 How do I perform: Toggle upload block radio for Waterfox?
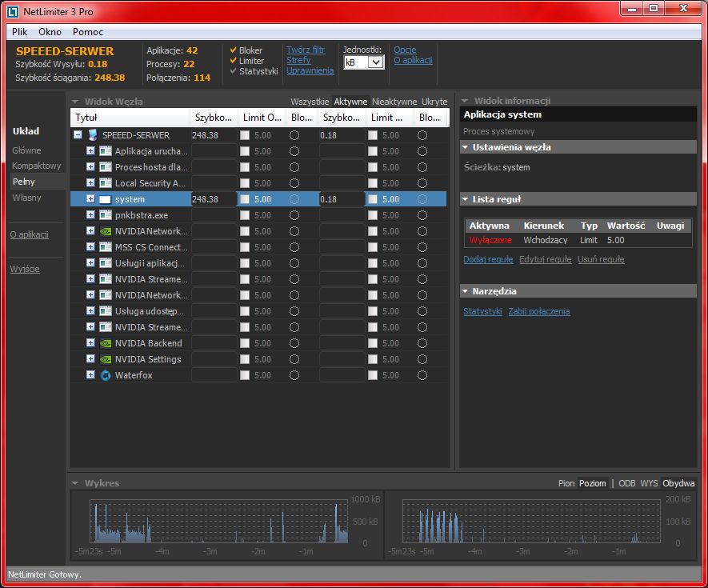pos(422,375)
